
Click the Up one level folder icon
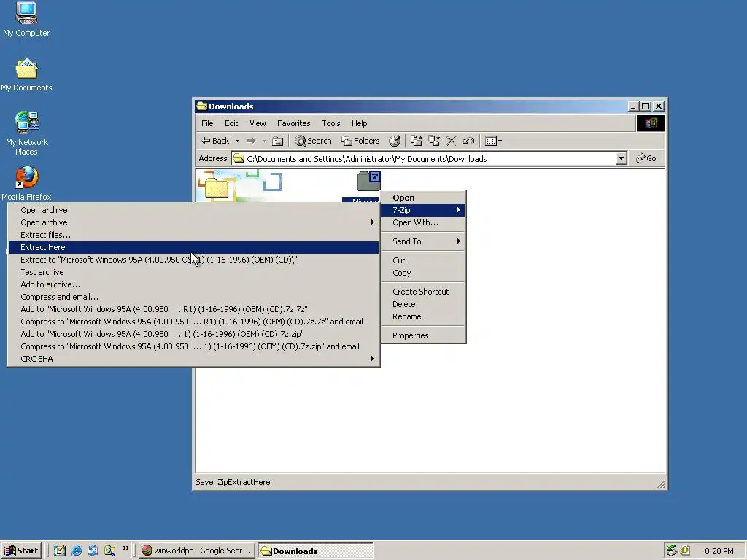coord(278,141)
